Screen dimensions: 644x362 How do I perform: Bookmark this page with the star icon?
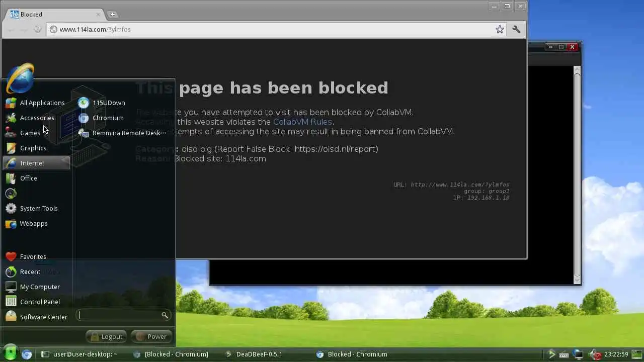coord(500,29)
